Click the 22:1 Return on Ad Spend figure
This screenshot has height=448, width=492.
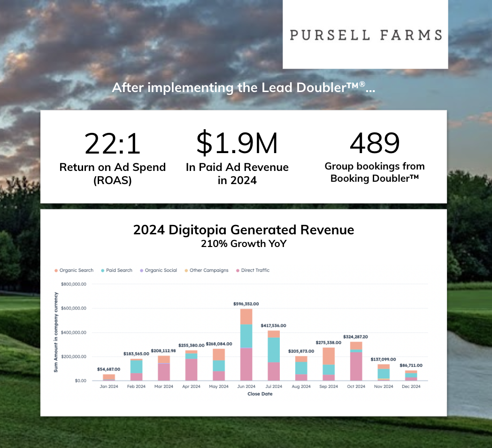pyautogui.click(x=113, y=144)
